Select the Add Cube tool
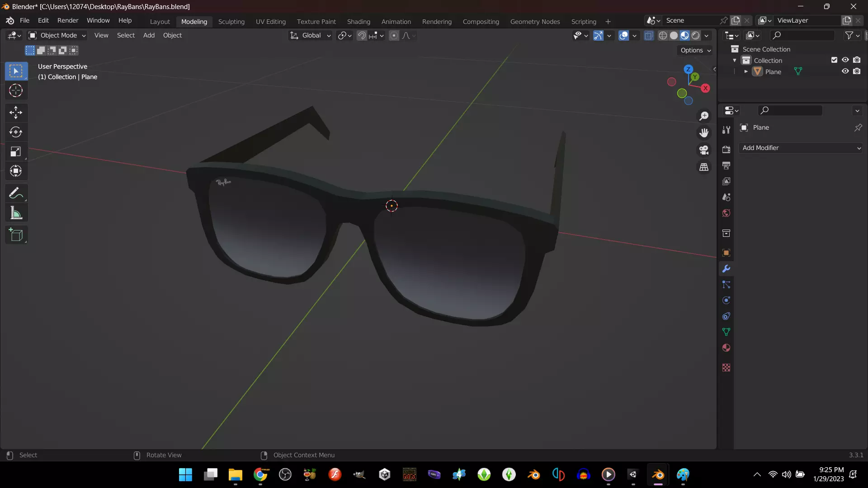The width and height of the screenshot is (868, 488). (x=16, y=235)
